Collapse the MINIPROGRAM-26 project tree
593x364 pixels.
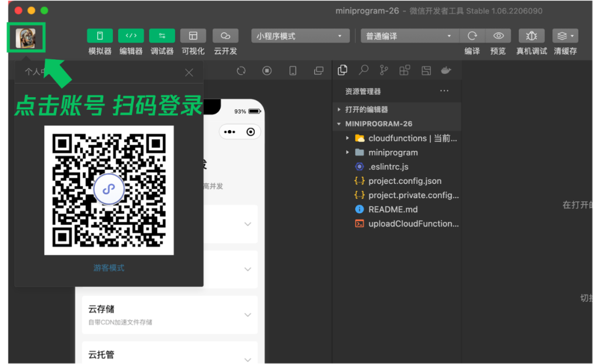397,124
